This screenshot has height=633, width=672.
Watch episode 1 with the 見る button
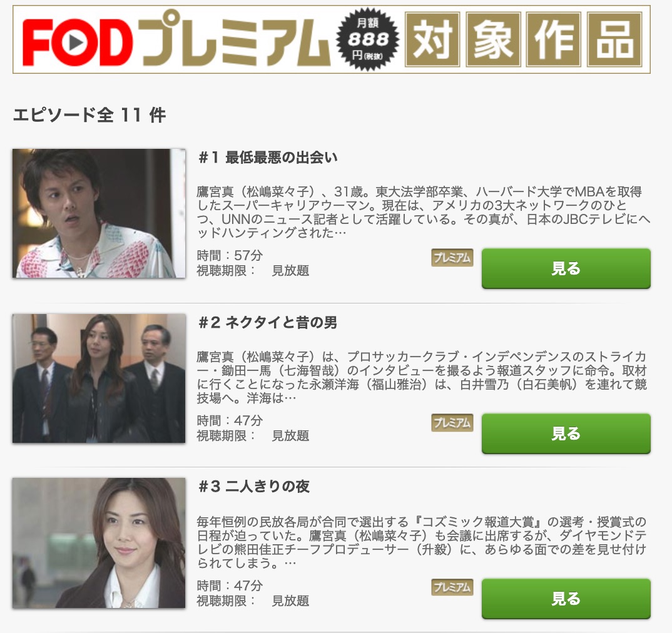(566, 268)
